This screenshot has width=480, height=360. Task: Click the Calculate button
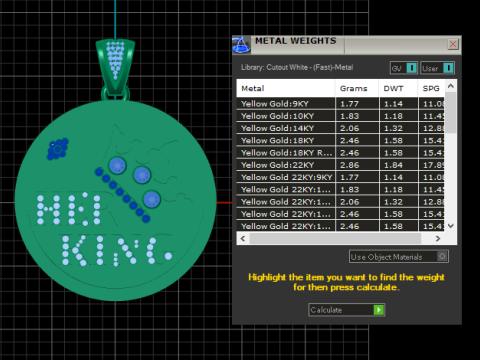[346, 310]
